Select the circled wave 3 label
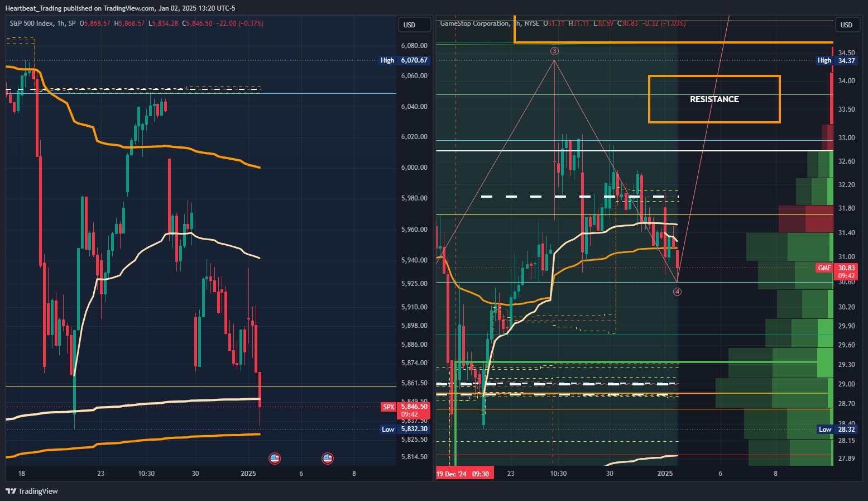 tap(554, 51)
